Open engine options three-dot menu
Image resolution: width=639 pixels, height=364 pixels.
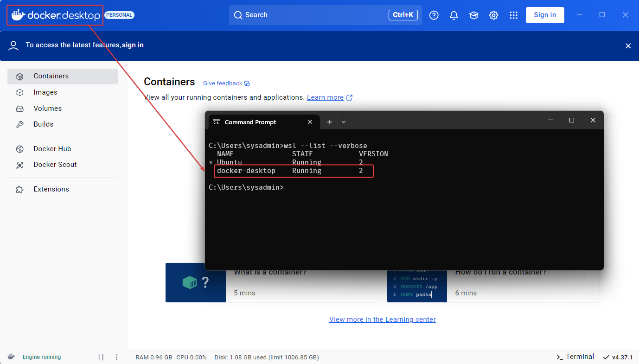(x=117, y=357)
